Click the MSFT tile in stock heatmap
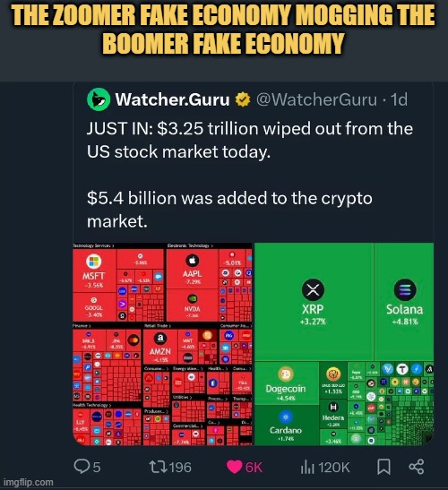Viewport: 448px width, 490px height. coord(94,271)
